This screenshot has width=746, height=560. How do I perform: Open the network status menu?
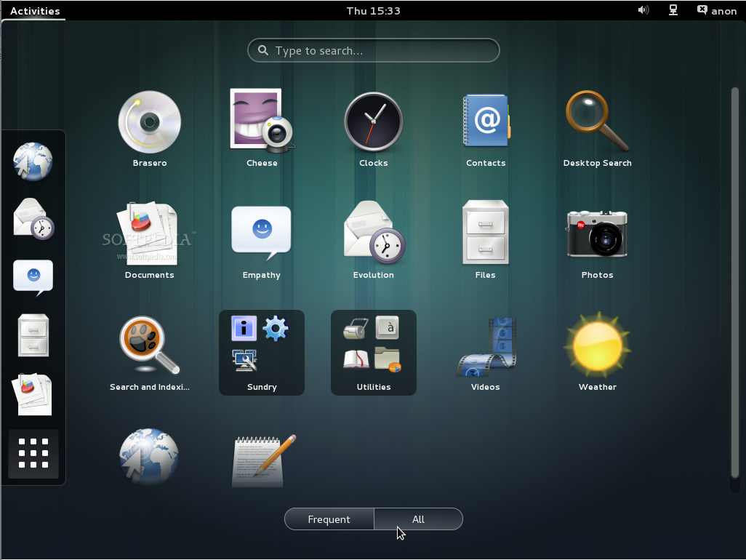click(673, 10)
